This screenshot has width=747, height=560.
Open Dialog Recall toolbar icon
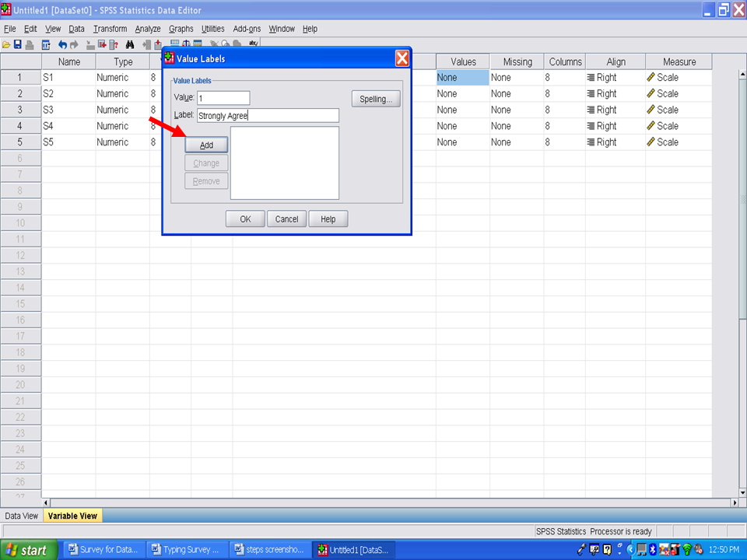click(46, 45)
